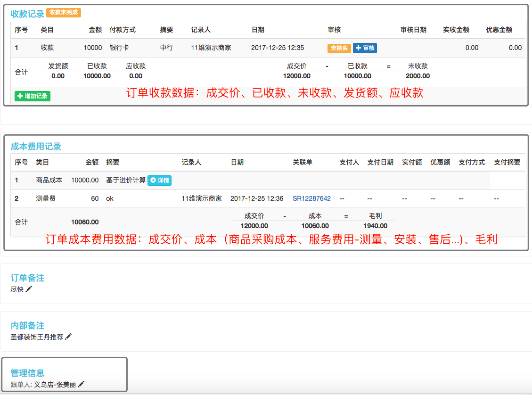Select the 测量费 category cell
The height and width of the screenshot is (395, 532).
pyautogui.click(x=46, y=198)
